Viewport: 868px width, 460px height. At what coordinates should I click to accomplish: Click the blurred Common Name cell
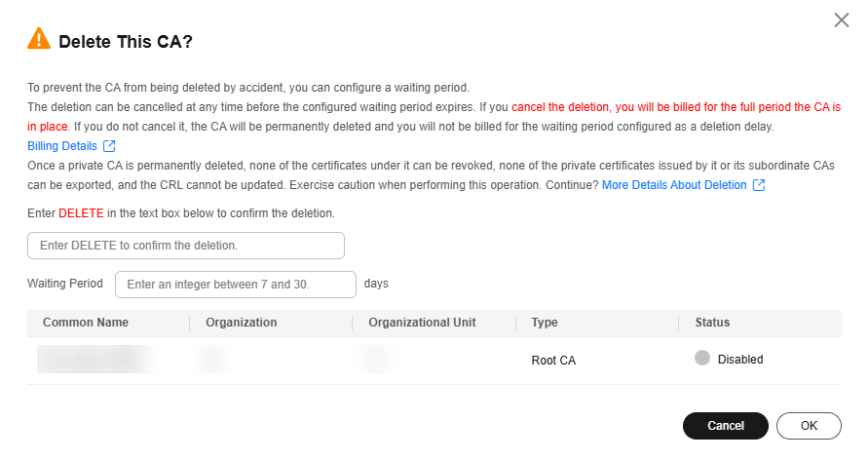tap(95, 360)
